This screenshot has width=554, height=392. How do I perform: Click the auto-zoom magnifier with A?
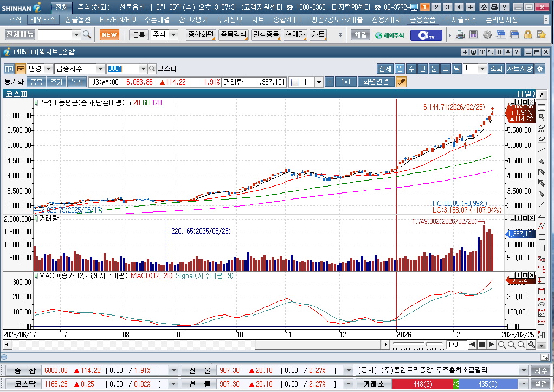click(x=521, y=345)
